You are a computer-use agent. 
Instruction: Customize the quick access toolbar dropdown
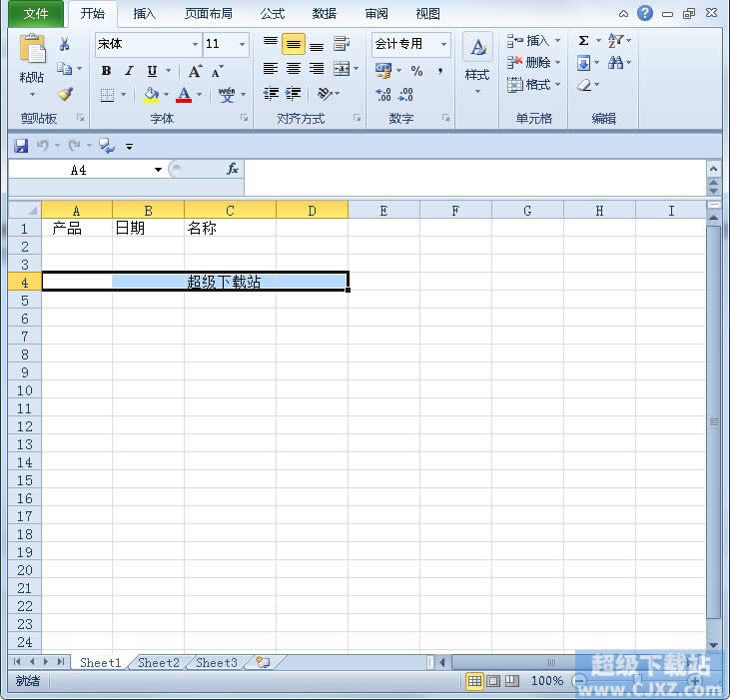pyautogui.click(x=129, y=147)
